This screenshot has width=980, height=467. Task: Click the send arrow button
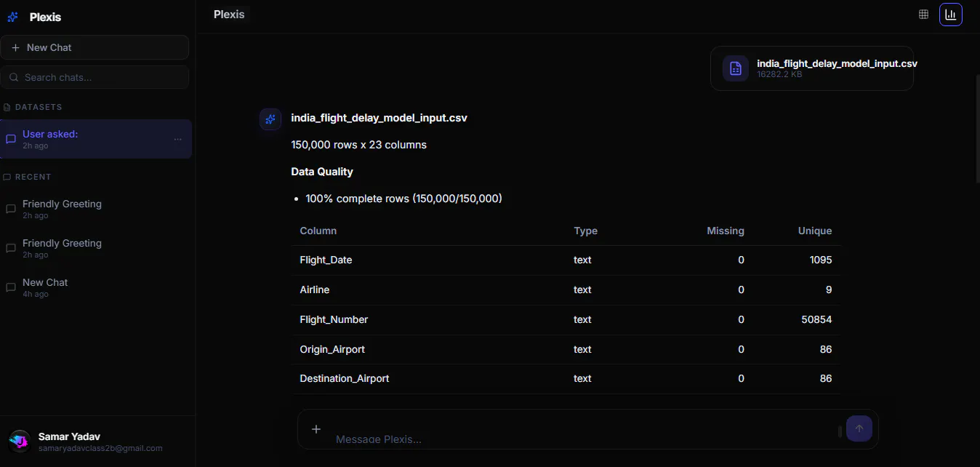coord(859,428)
